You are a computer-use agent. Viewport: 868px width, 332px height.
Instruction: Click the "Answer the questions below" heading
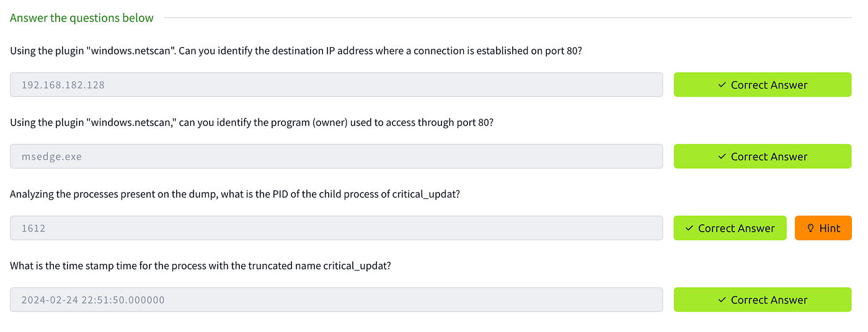[82, 18]
